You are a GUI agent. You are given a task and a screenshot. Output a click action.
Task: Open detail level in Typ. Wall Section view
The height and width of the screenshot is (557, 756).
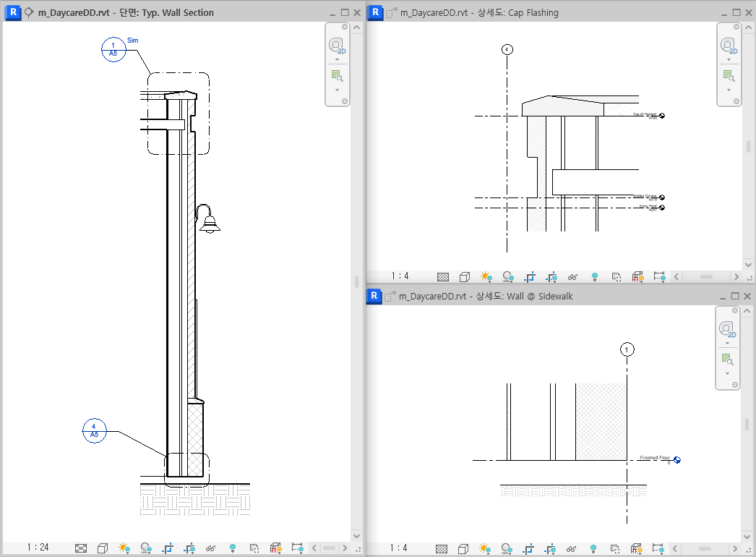pyautogui.click(x=81, y=548)
